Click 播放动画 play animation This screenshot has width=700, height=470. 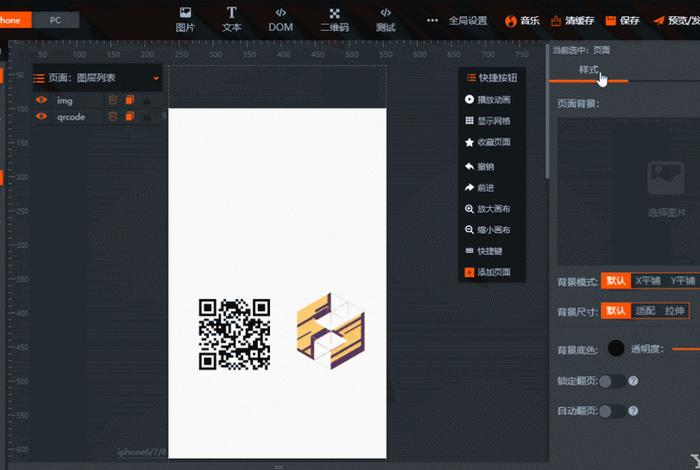[x=488, y=100]
